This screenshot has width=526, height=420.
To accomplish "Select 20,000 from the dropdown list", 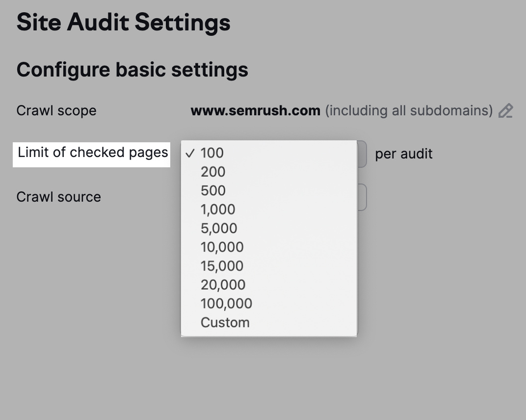I will pos(222,284).
